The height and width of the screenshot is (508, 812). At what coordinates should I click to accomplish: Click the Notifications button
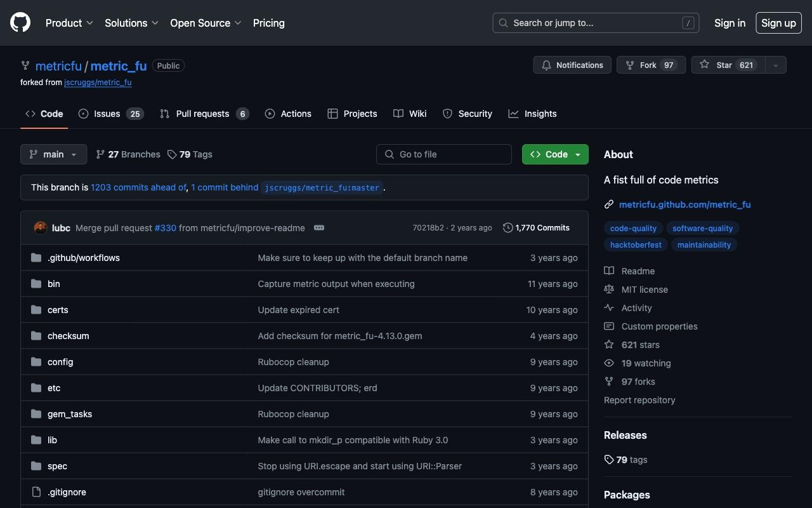572,65
